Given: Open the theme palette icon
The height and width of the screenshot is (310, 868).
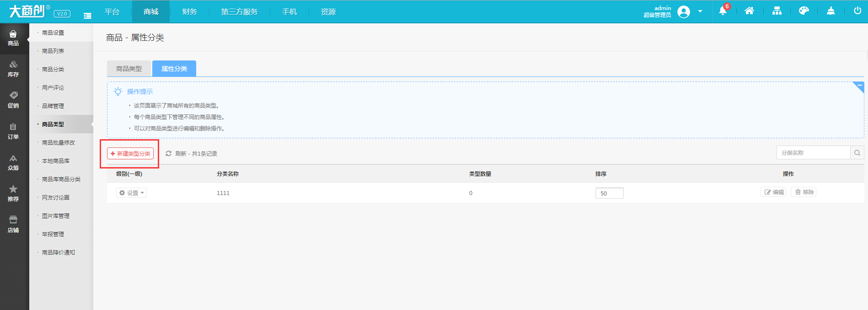Looking at the screenshot, I should tap(804, 11).
